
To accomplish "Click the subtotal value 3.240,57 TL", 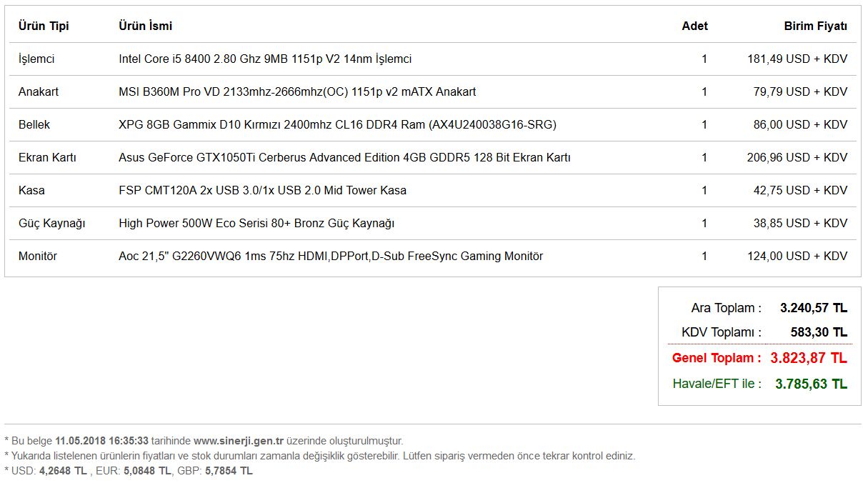I will [814, 308].
